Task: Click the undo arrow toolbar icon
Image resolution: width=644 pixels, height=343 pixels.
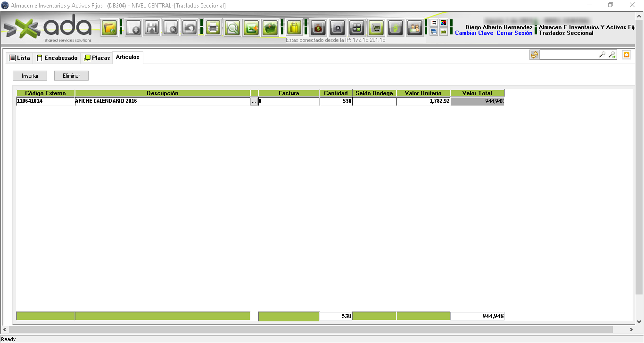Action: (190, 28)
